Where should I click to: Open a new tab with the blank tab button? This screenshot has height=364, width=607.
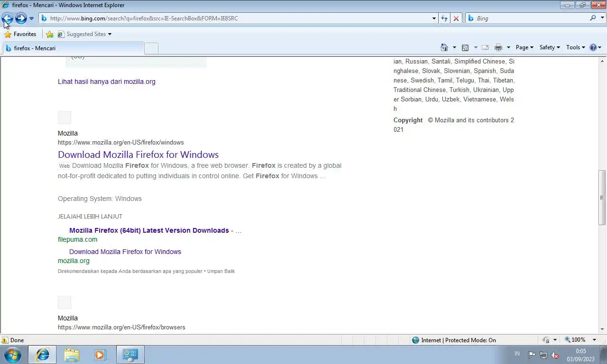click(x=151, y=48)
